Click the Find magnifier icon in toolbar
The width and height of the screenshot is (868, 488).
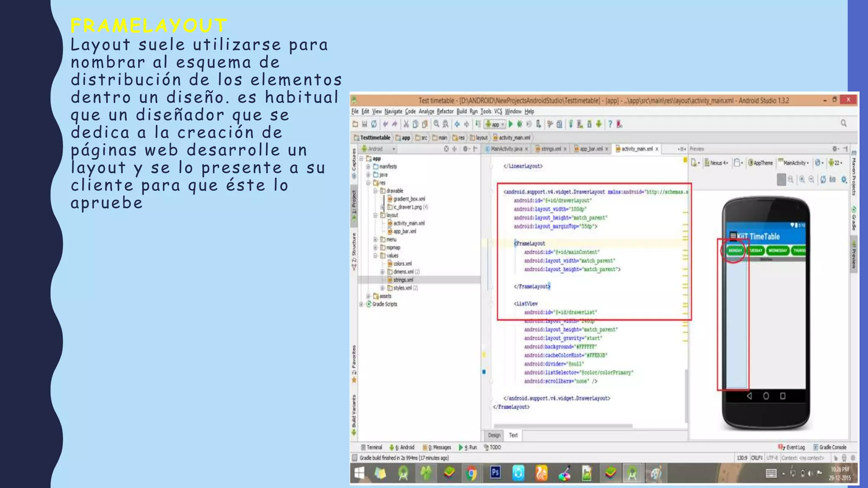[x=436, y=124]
